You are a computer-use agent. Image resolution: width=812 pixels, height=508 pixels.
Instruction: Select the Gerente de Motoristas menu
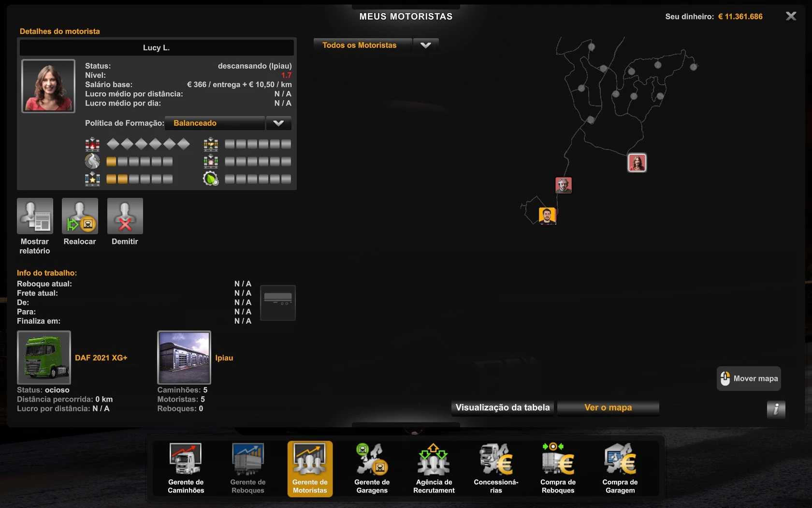click(x=310, y=468)
